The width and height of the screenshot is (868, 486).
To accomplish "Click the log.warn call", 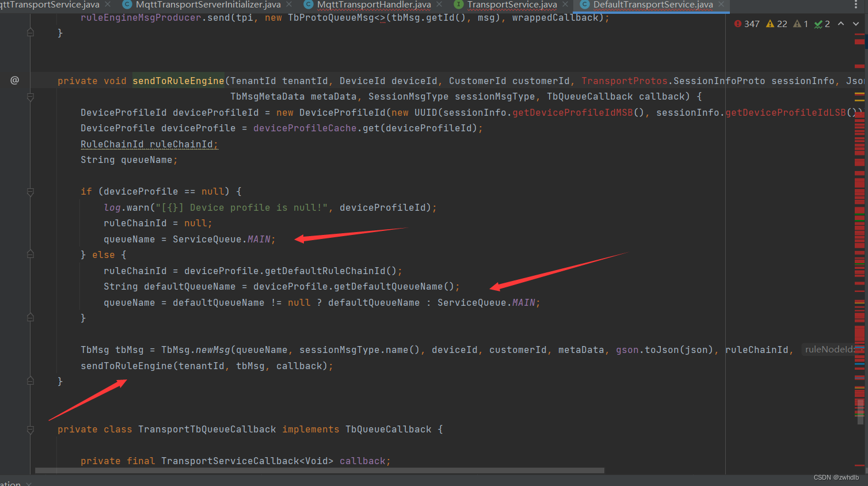I will click(127, 208).
